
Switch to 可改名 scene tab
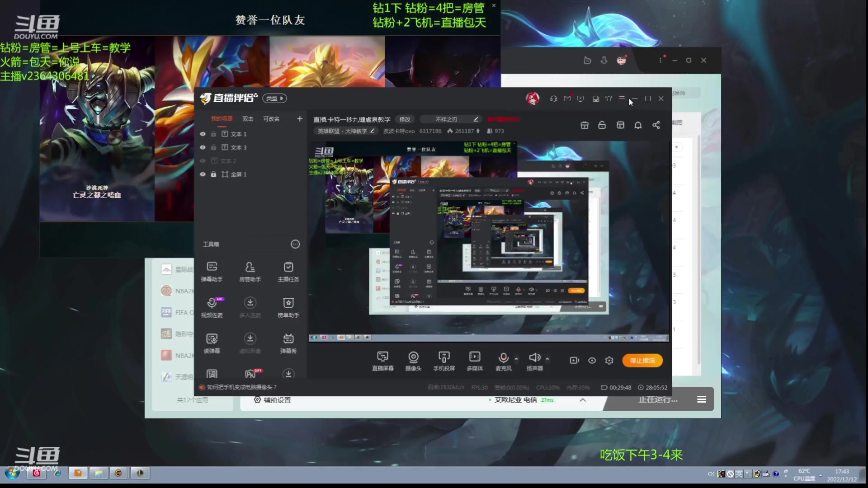(271, 119)
